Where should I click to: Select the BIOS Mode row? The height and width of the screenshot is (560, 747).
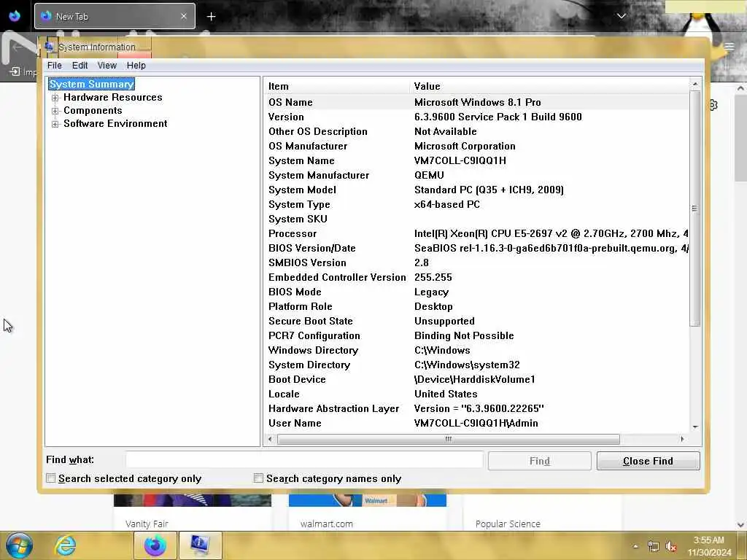click(476, 292)
